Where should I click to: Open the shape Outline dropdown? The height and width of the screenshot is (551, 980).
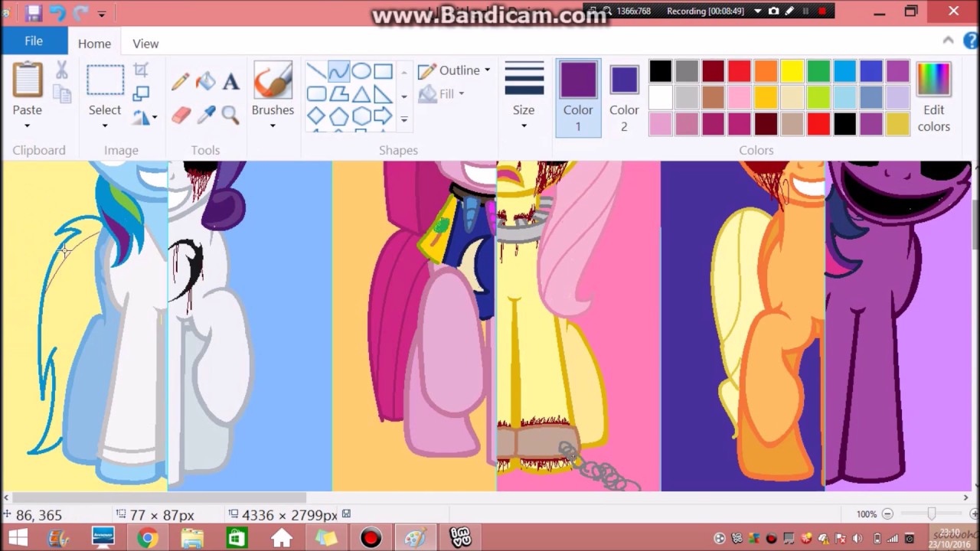455,70
